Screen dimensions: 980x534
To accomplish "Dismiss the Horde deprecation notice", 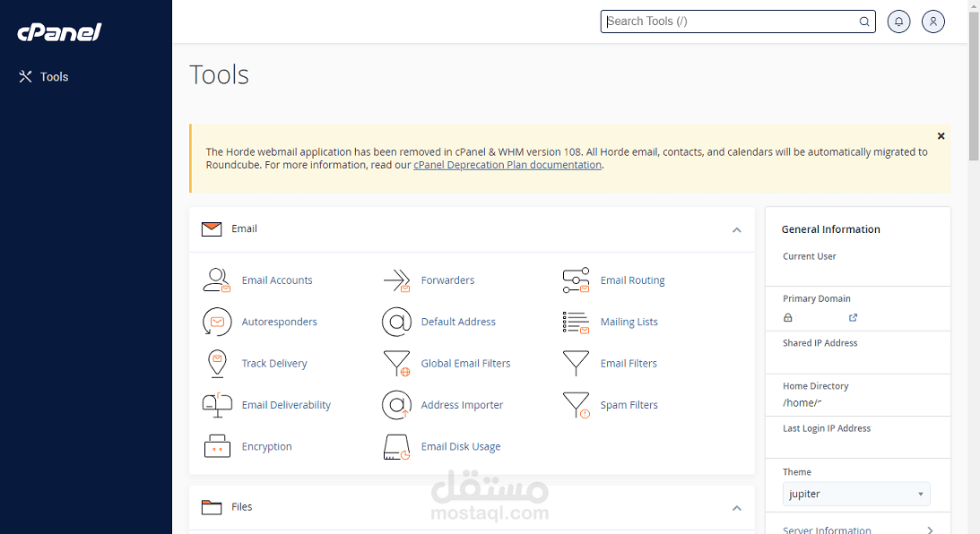I will [941, 136].
